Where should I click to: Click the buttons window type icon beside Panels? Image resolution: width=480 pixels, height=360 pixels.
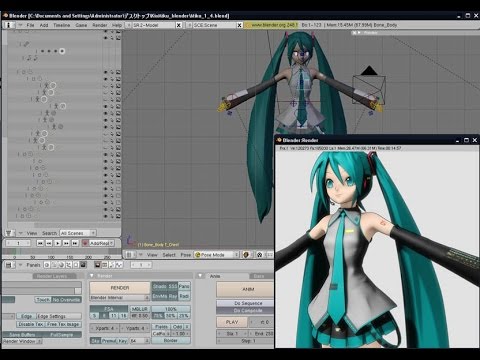[x=9, y=265]
